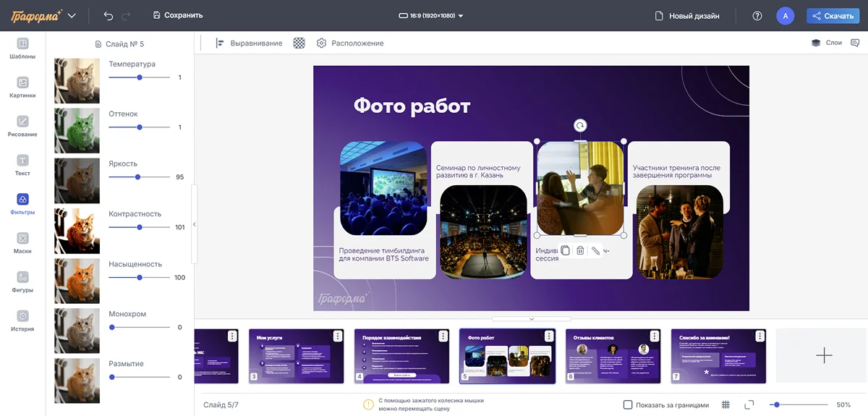Open options menu of slide 7 thumbnail

point(760,336)
